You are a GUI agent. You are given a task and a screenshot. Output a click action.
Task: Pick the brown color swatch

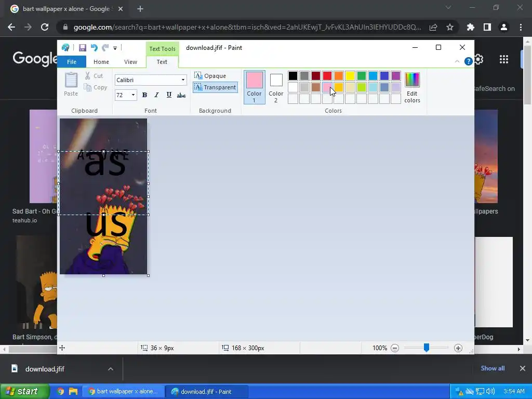click(316, 87)
